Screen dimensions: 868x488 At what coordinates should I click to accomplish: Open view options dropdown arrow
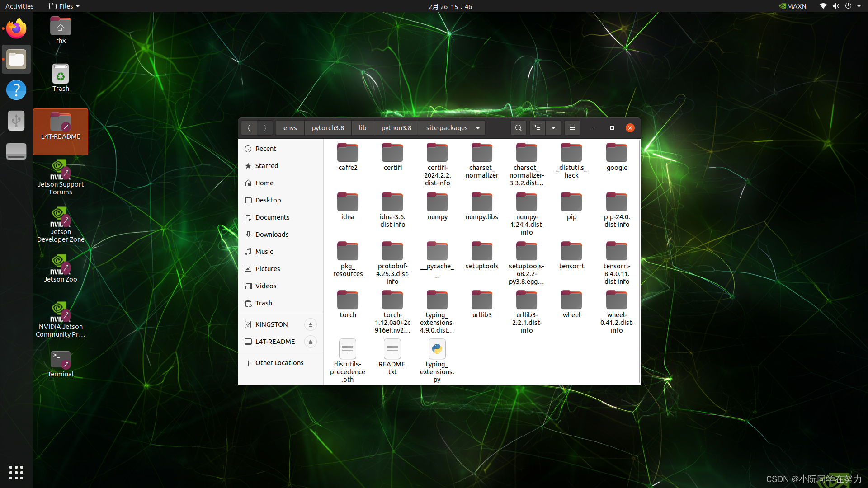click(x=553, y=128)
